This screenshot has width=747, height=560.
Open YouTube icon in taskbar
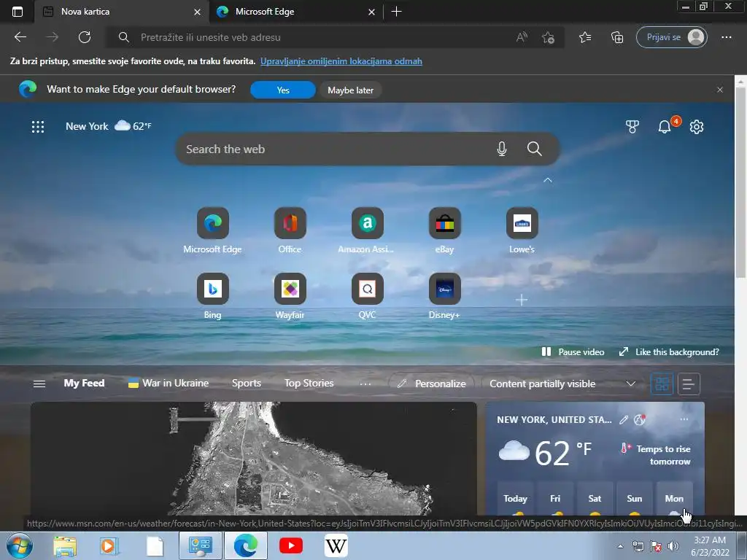pyautogui.click(x=290, y=545)
